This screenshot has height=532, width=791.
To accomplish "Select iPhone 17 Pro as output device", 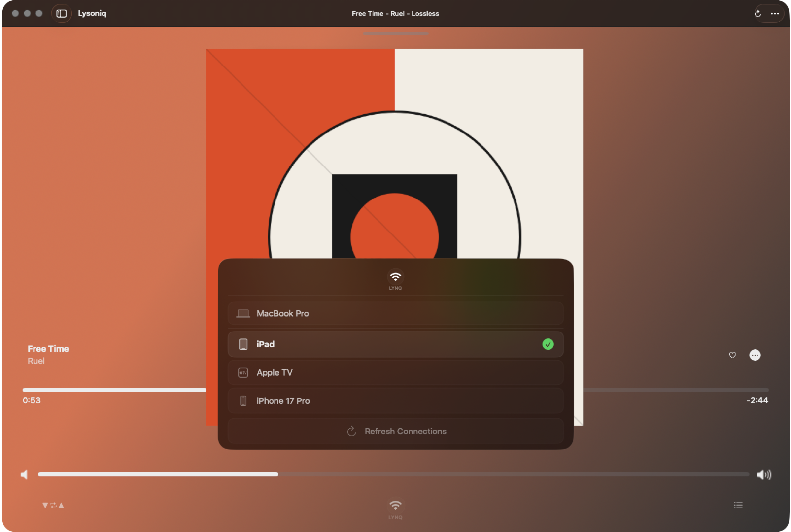I will [x=395, y=400].
